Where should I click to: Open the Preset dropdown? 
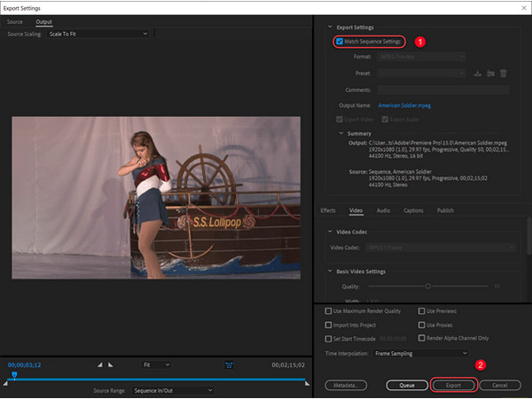pos(421,74)
